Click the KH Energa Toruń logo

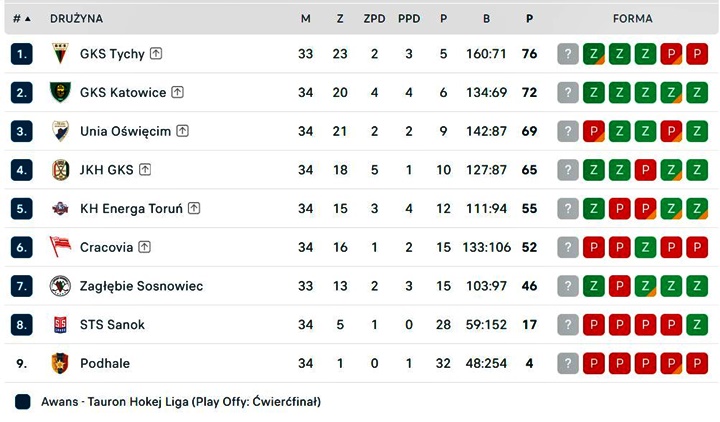pos(60,209)
